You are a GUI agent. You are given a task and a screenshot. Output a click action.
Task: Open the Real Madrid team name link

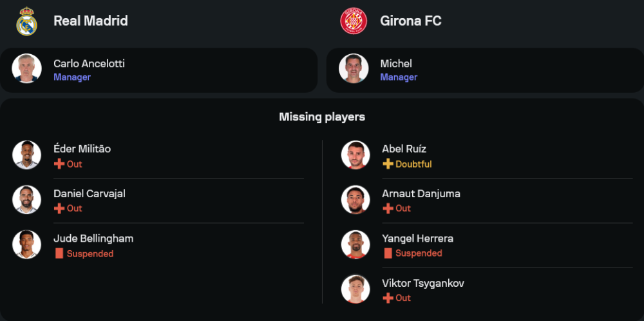pos(91,21)
